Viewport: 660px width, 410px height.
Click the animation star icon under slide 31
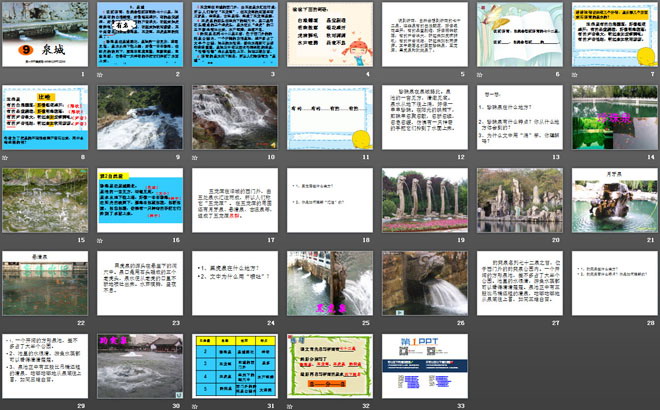197,405
